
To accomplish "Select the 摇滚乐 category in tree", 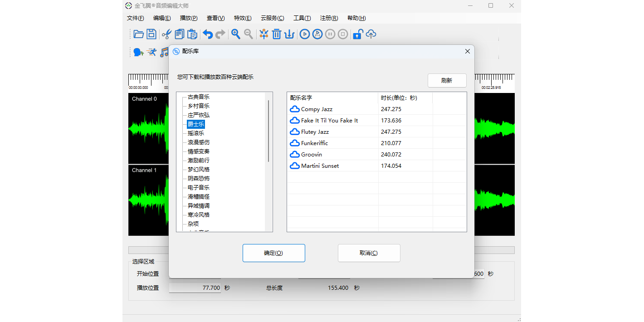I will 196,133.
